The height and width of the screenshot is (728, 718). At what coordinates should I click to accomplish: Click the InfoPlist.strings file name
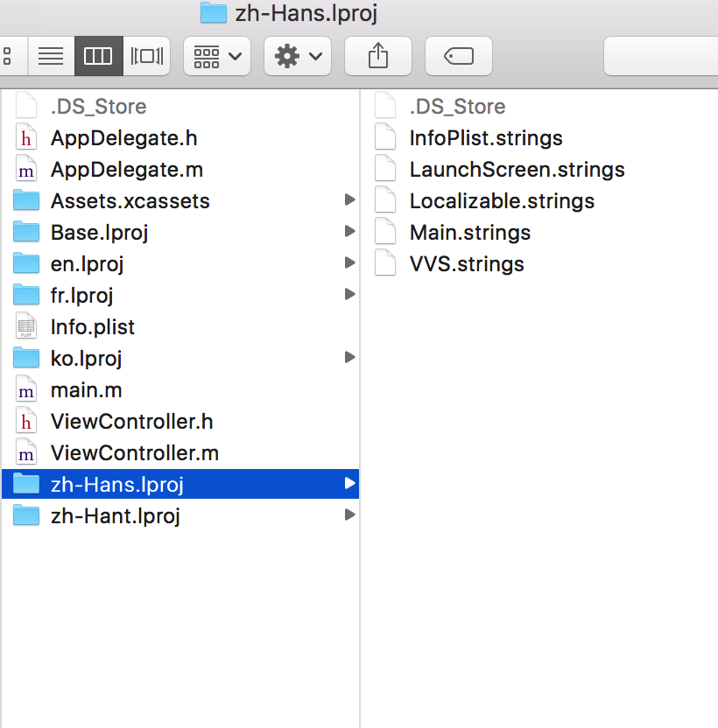click(486, 138)
